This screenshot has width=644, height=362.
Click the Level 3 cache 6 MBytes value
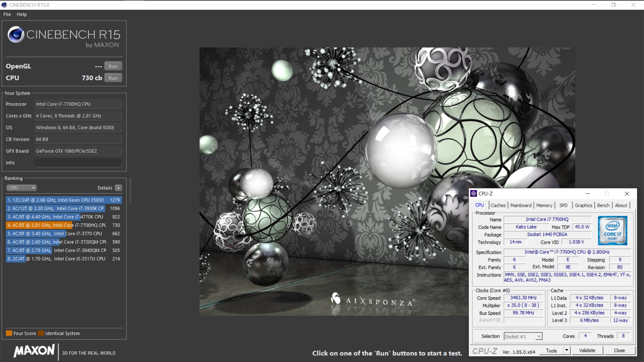point(589,320)
